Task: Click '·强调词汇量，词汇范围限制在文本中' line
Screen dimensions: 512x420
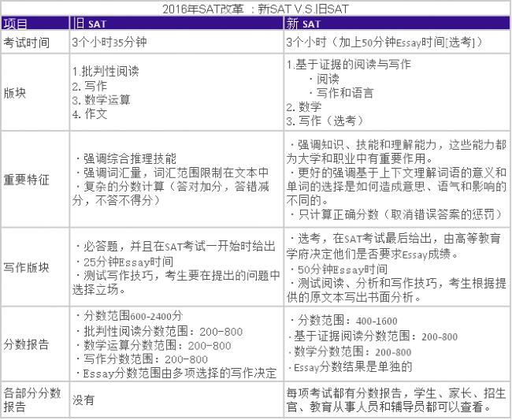Action: point(172,173)
